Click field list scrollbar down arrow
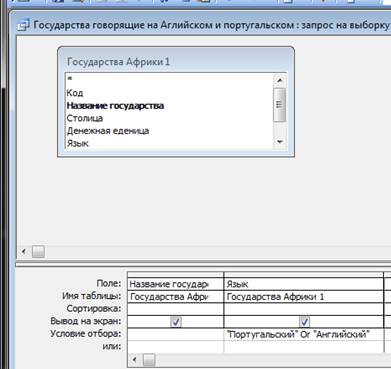This screenshot has width=391, height=369. click(280, 142)
